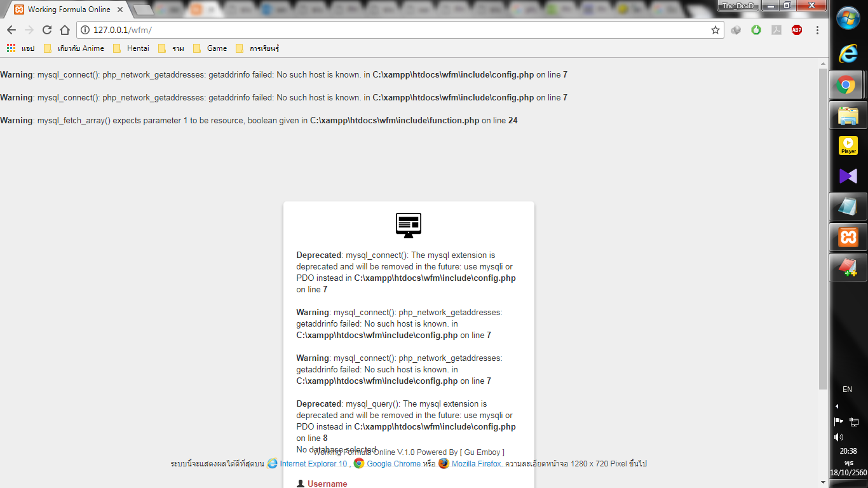
Task: Open the red notepad-plus app on taskbar
Action: (x=848, y=268)
